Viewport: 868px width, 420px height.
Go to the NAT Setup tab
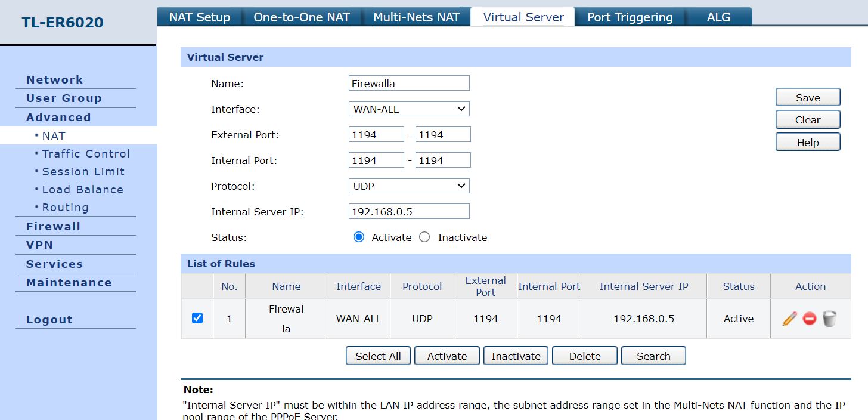[x=200, y=17]
